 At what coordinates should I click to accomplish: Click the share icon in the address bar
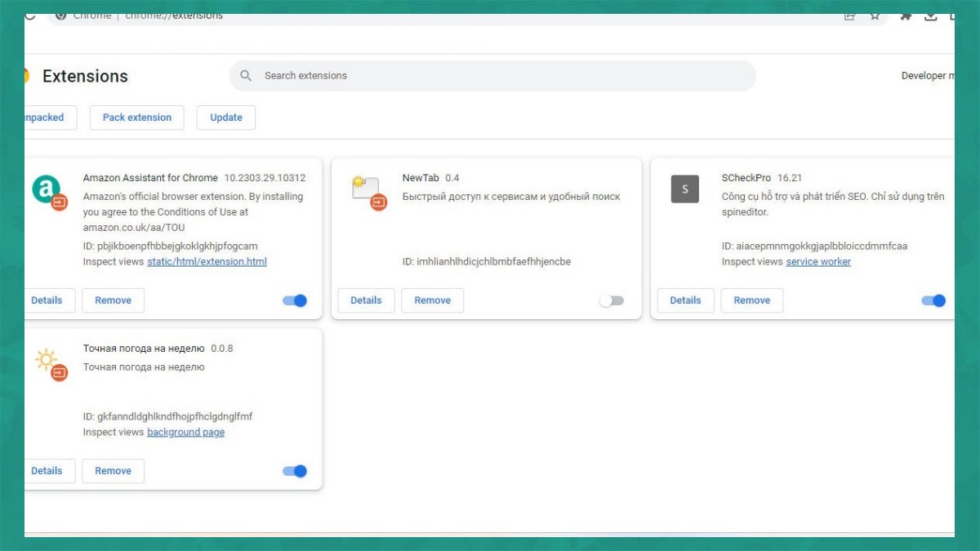pos(849,15)
